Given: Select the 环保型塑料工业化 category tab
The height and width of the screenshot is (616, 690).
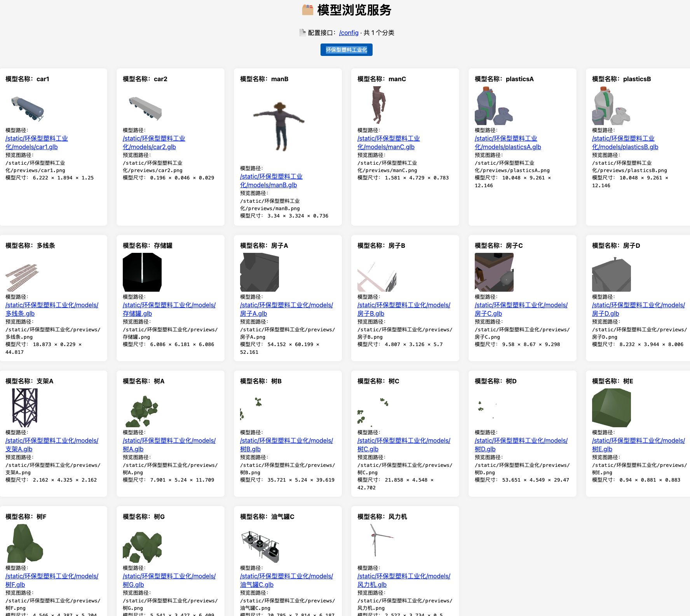Looking at the screenshot, I should (346, 50).
